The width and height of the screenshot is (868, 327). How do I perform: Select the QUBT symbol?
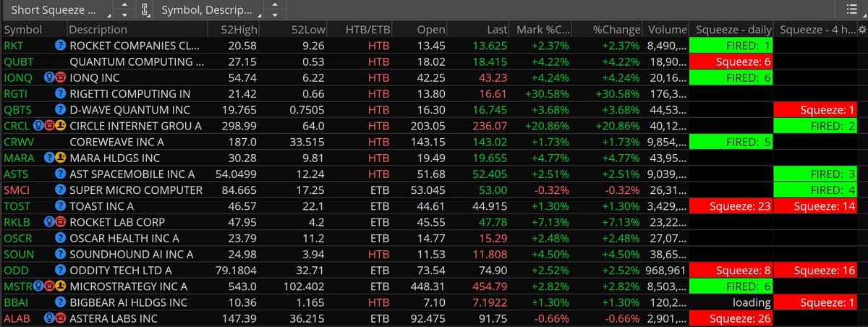tap(17, 61)
